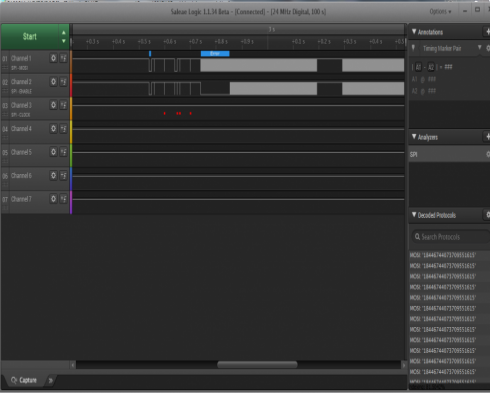The image size is (490, 393).
Task: Open the Options menu
Action: pos(440,12)
